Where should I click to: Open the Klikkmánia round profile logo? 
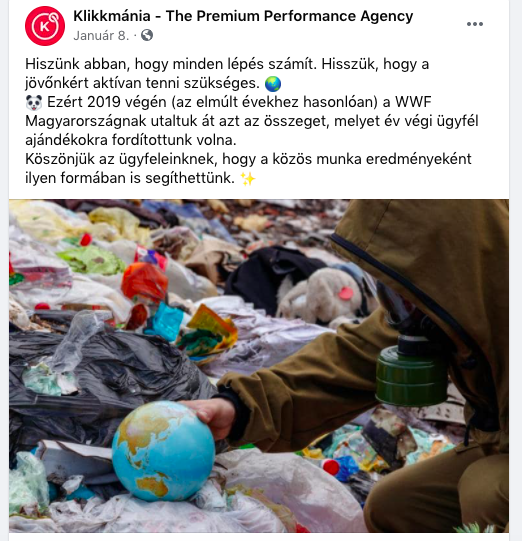click(45, 26)
